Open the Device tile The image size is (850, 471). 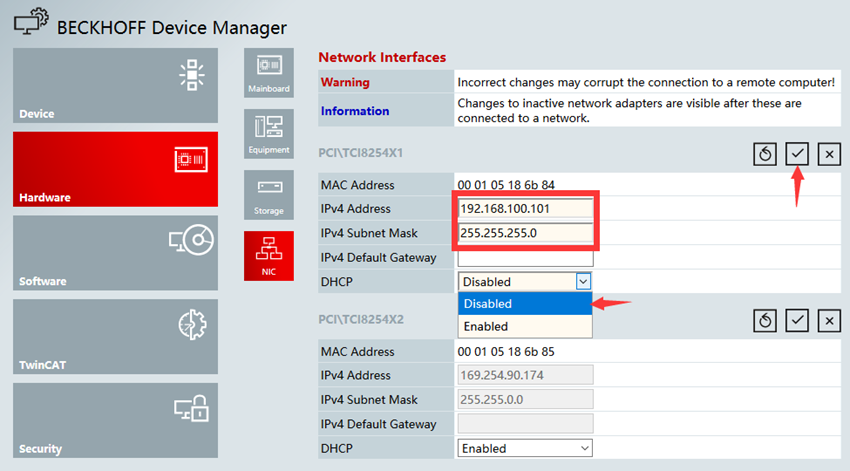pos(115,85)
